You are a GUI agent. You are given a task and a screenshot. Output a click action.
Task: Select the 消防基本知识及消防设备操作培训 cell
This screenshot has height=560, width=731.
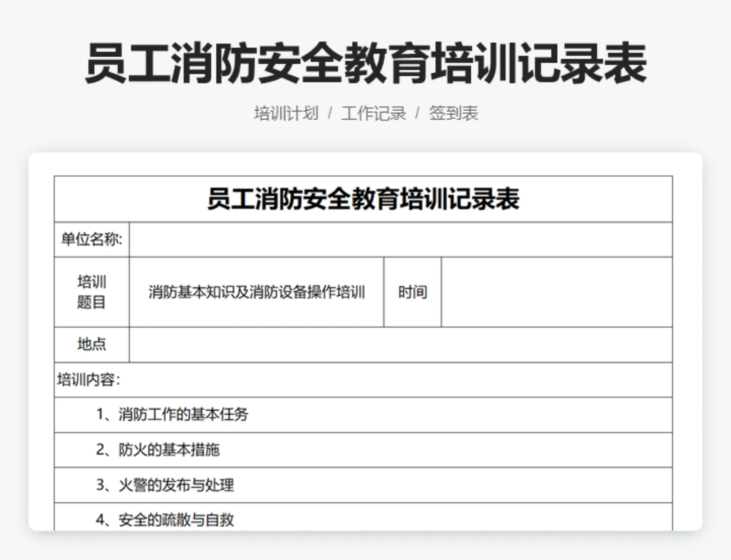click(257, 292)
